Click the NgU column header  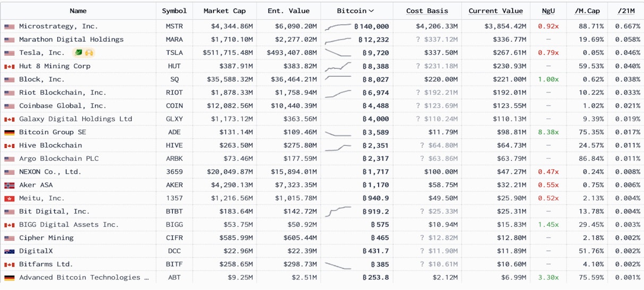point(548,11)
